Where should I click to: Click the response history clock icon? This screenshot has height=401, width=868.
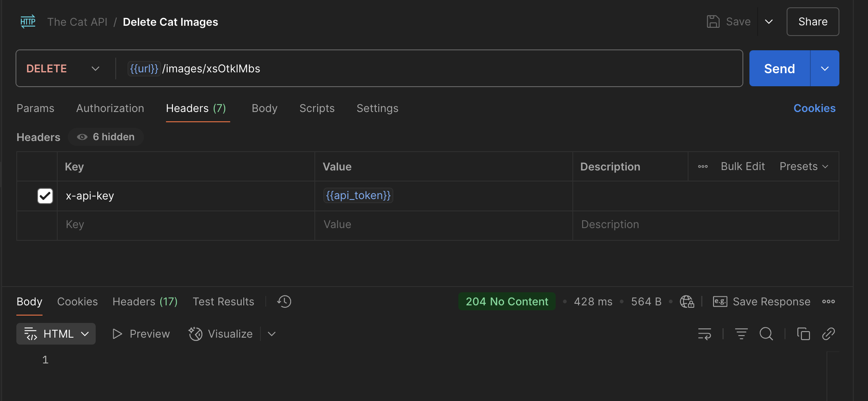click(x=284, y=302)
